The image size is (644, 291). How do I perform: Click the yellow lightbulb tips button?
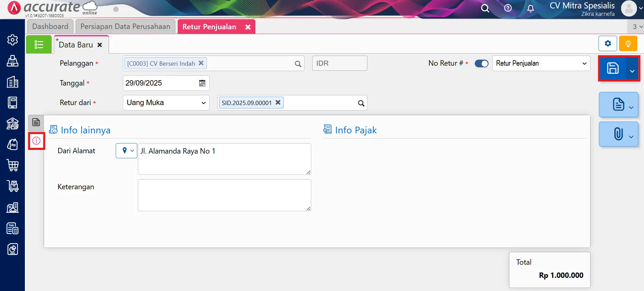click(628, 44)
